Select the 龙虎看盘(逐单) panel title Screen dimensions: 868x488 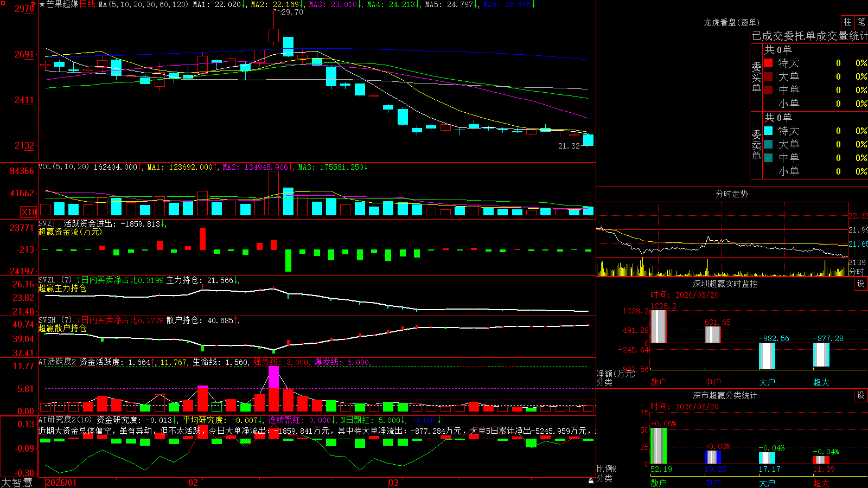pos(731,22)
